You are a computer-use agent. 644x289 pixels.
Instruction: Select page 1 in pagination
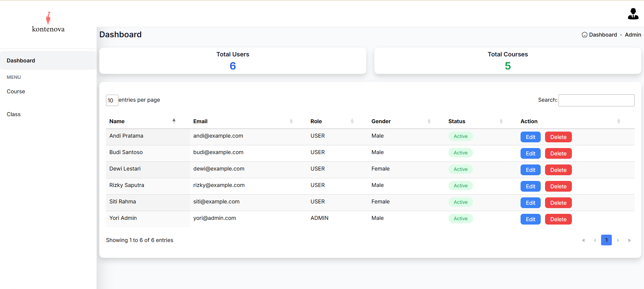coord(606,240)
